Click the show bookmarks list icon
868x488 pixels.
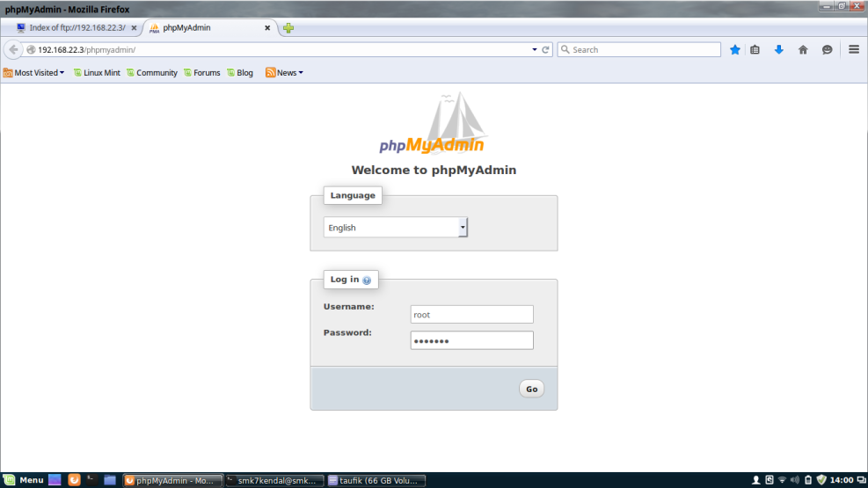pos(755,50)
